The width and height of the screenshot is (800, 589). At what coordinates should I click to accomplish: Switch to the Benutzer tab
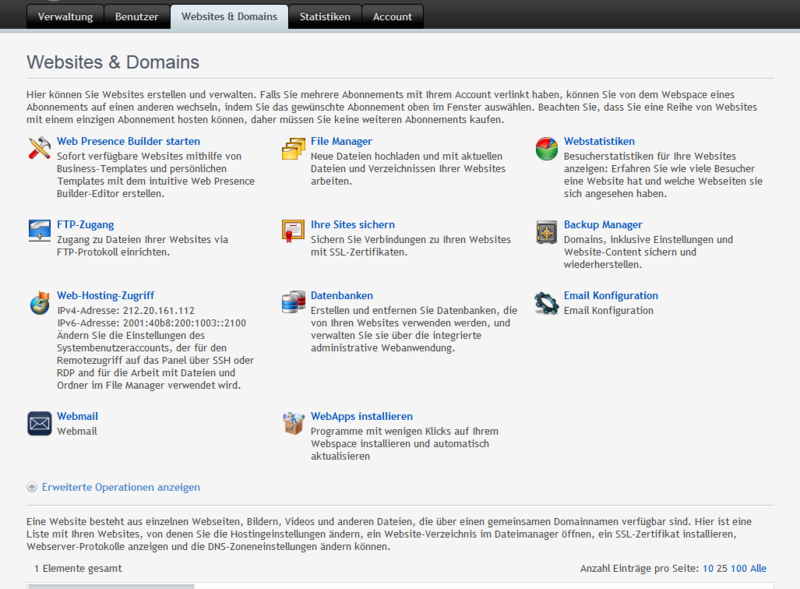(137, 16)
